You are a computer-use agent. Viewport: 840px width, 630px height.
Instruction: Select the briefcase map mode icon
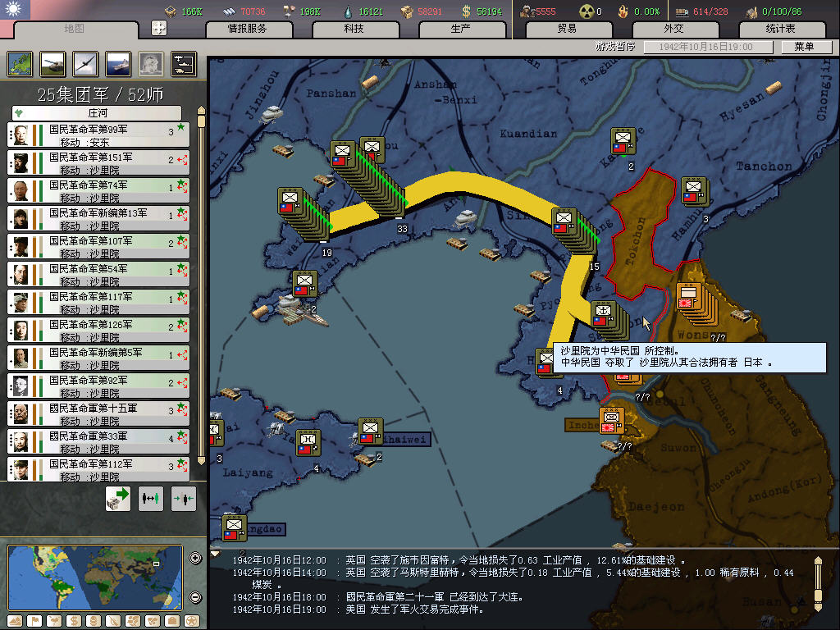(x=172, y=622)
